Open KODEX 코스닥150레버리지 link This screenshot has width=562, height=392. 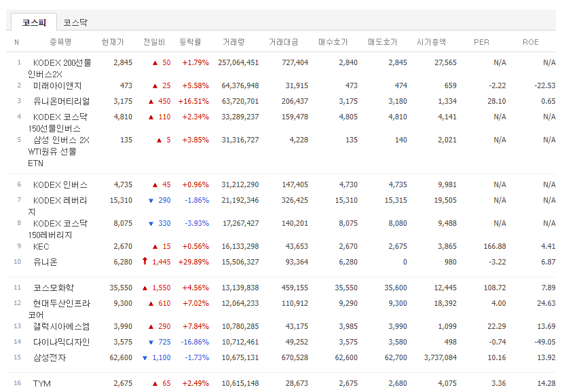click(x=57, y=229)
